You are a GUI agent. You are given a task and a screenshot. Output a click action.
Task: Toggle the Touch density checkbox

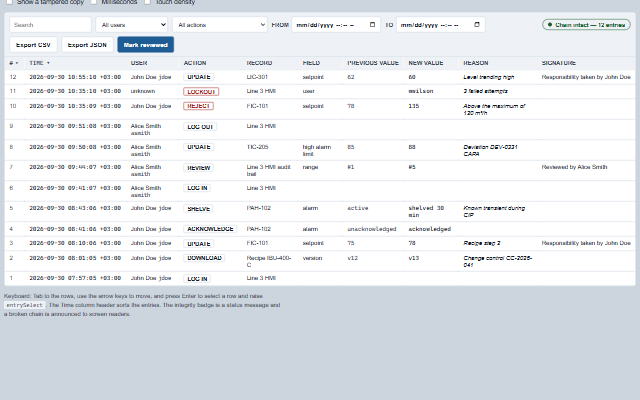(x=147, y=2)
